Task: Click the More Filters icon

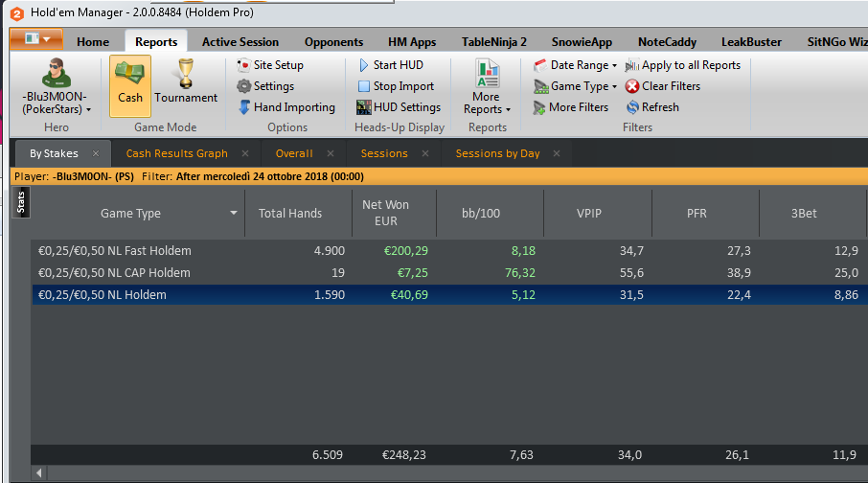Action: [539, 107]
